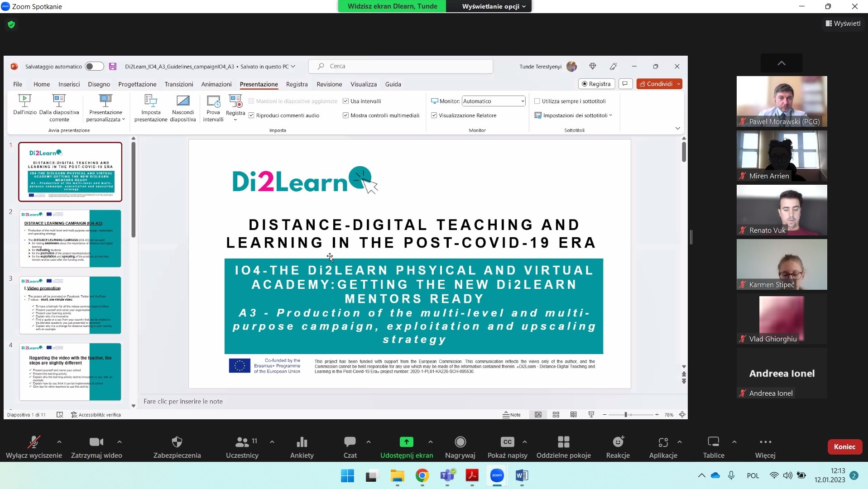
Task: Open Chrome from Windows taskbar
Action: pos(422,475)
